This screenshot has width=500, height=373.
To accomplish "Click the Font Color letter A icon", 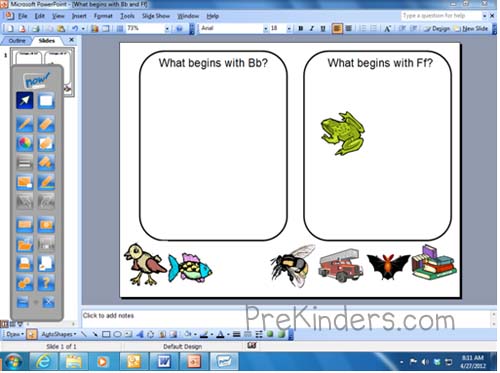I will click(x=220, y=334).
